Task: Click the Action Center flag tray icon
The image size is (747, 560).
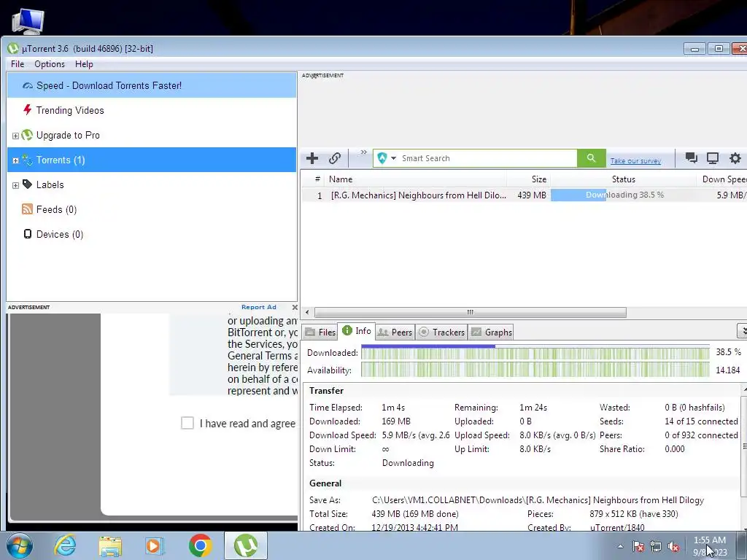Action: (638, 547)
